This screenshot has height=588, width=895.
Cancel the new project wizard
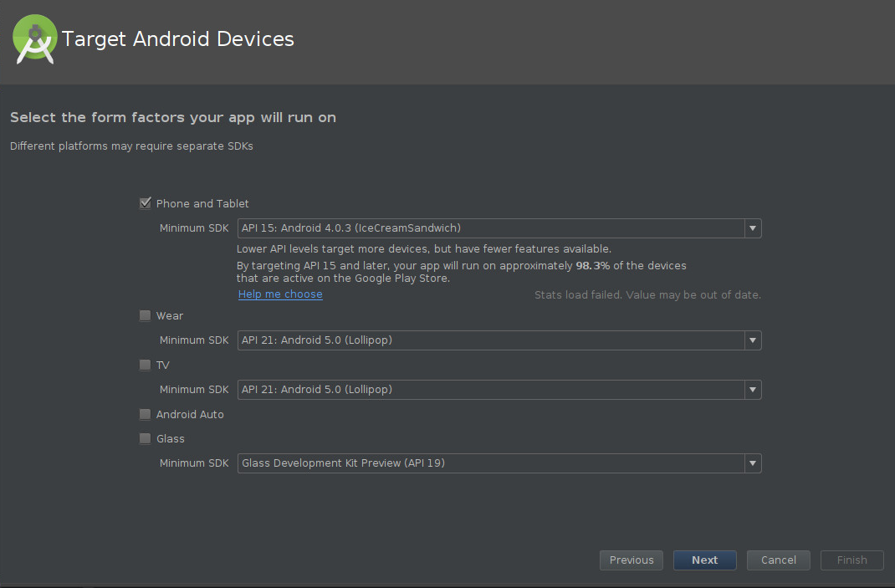(x=779, y=560)
